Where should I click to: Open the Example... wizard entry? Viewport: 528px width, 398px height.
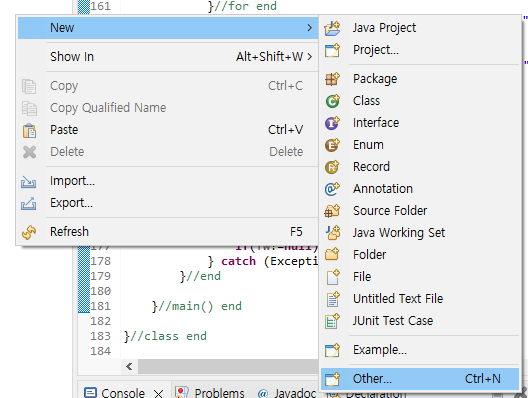pyautogui.click(x=420, y=350)
